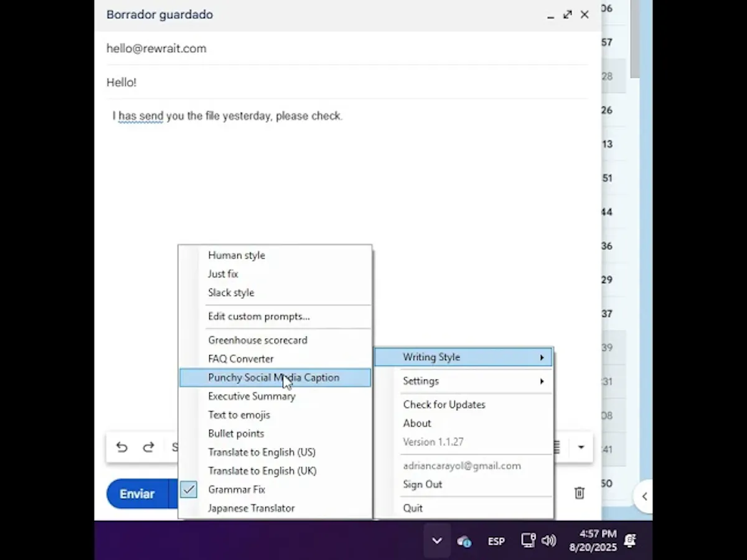The height and width of the screenshot is (560, 747).
Task: Open the notifications bell icon
Action: pos(630,541)
